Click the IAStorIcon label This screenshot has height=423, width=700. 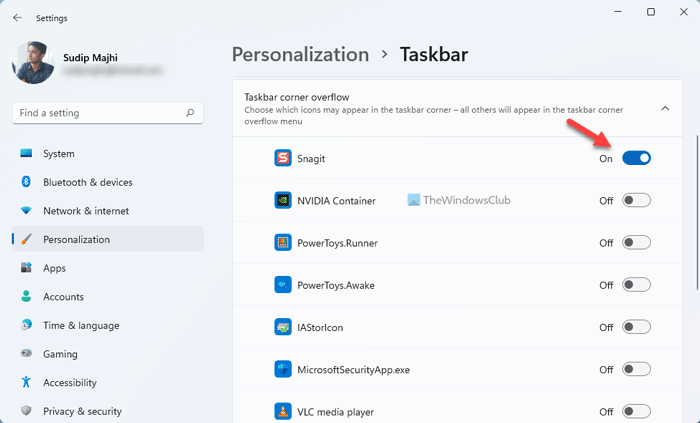pos(320,328)
